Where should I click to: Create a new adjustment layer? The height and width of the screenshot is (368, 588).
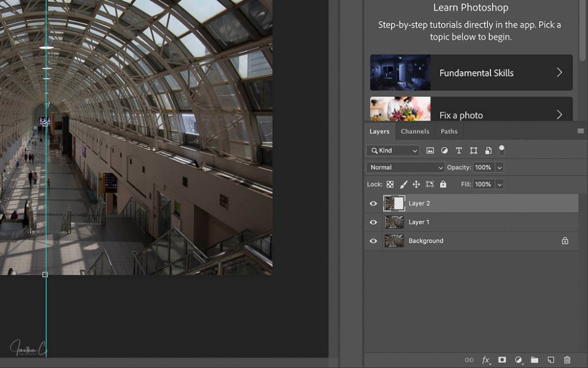tap(518, 360)
